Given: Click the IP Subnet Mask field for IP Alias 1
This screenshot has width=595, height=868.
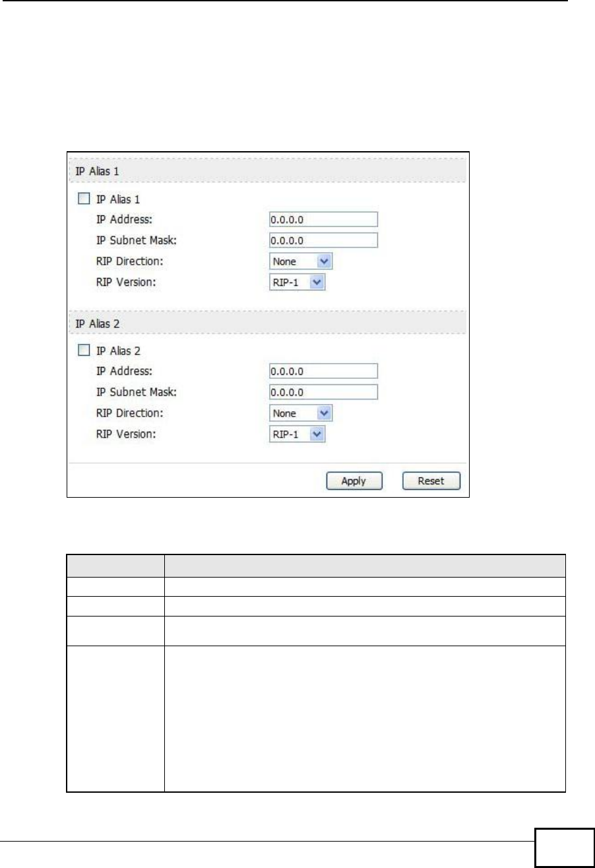Looking at the screenshot, I should [323, 240].
